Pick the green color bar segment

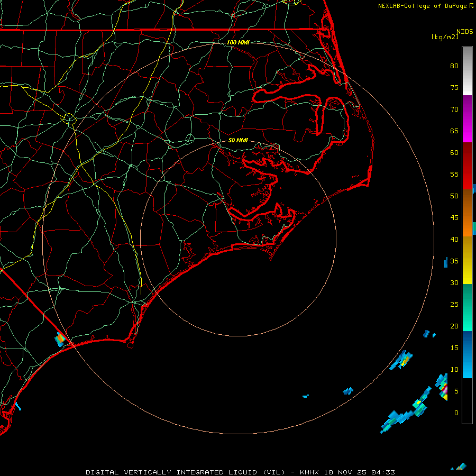[467, 307]
